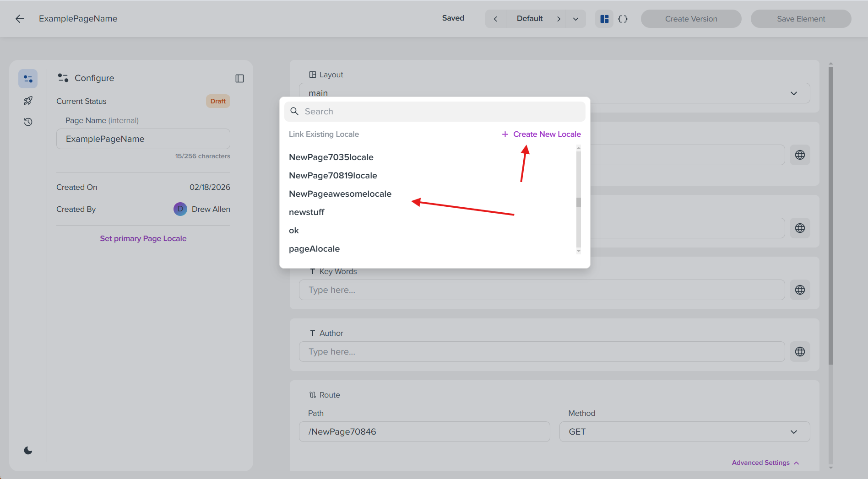Select the blue layout blocks icon in the toolbar

[x=604, y=18]
